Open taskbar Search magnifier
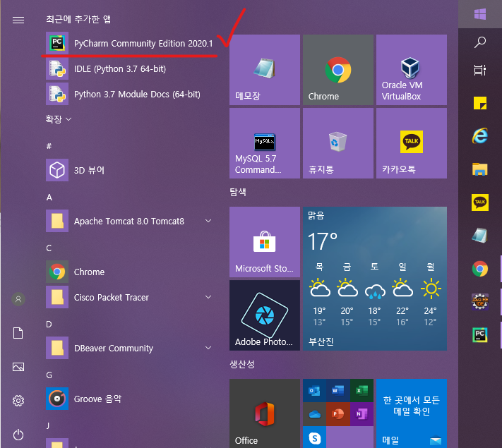The width and height of the screenshot is (502, 448). [x=480, y=42]
